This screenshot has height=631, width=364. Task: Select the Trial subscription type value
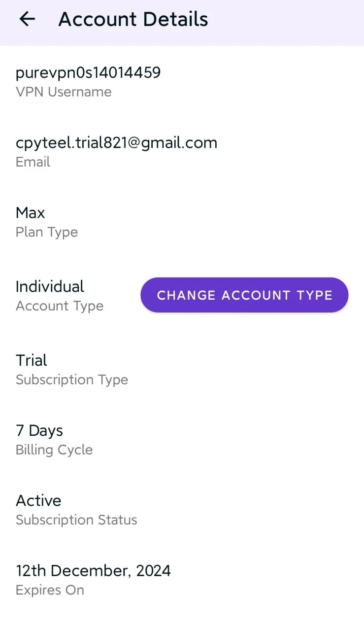[32, 360]
